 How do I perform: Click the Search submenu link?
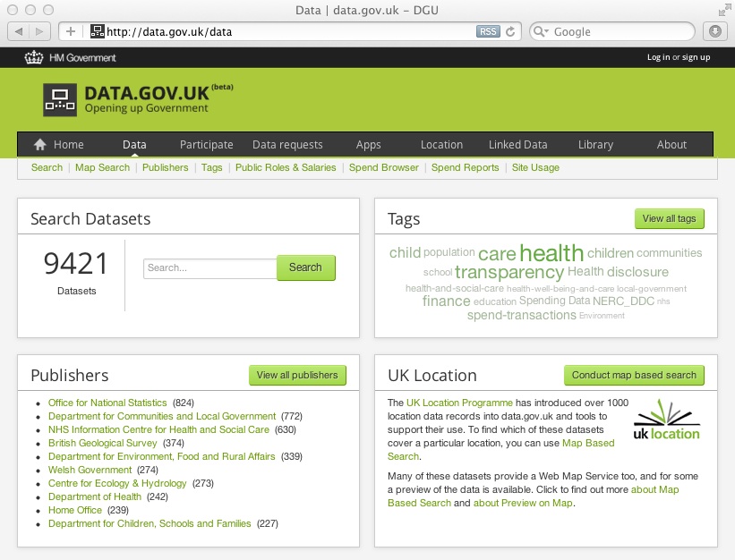47,167
